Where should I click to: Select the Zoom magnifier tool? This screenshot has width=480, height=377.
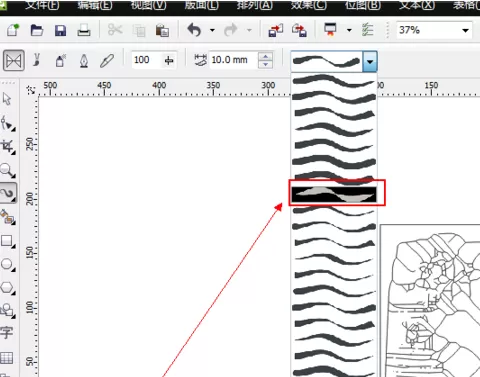point(7,170)
